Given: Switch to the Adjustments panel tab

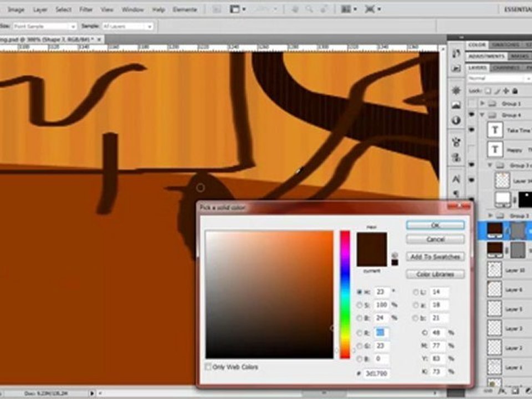Looking at the screenshot, I should 486,56.
